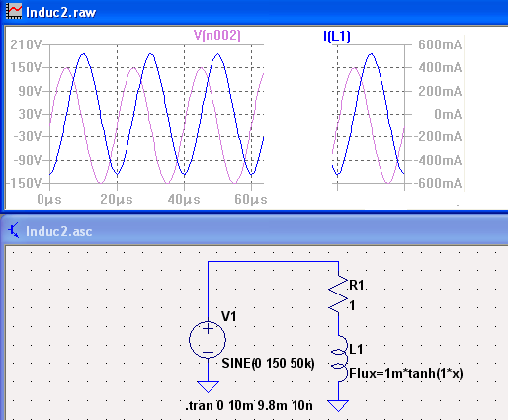Screen dimensions: 508x420
Task: Click the wire connecting V1 to R1
Action: click(273, 262)
